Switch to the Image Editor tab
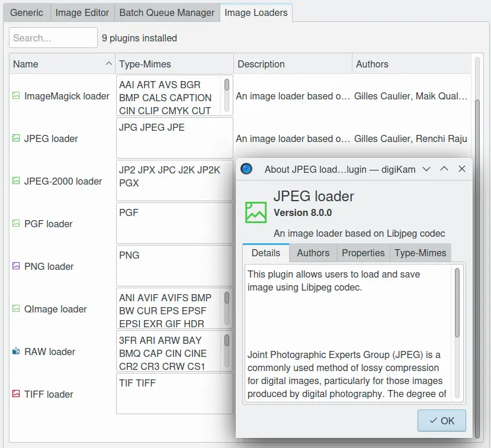Viewport: 491px width, 448px height. click(82, 12)
